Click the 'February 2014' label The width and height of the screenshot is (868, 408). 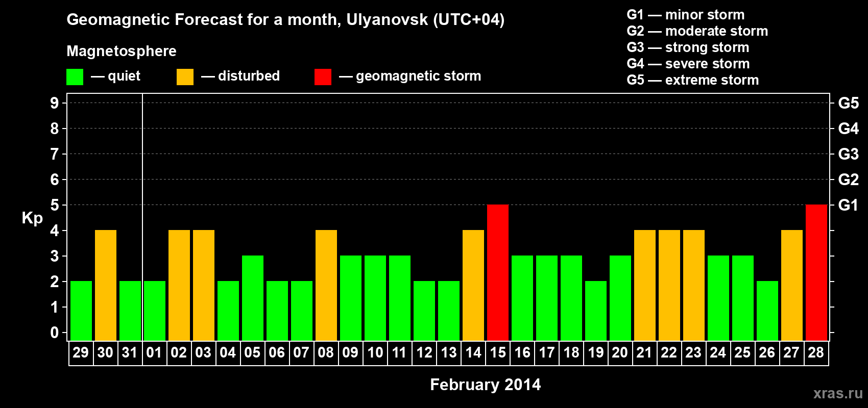(486, 385)
